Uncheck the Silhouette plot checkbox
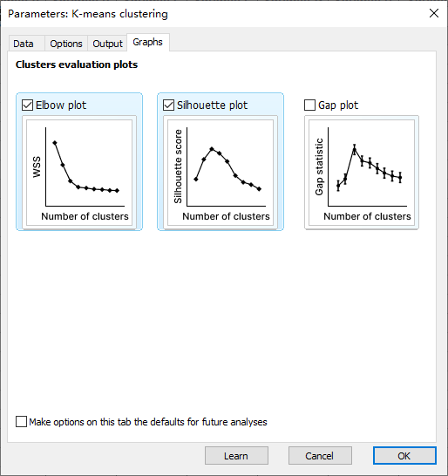The height and width of the screenshot is (476, 448). pos(168,105)
